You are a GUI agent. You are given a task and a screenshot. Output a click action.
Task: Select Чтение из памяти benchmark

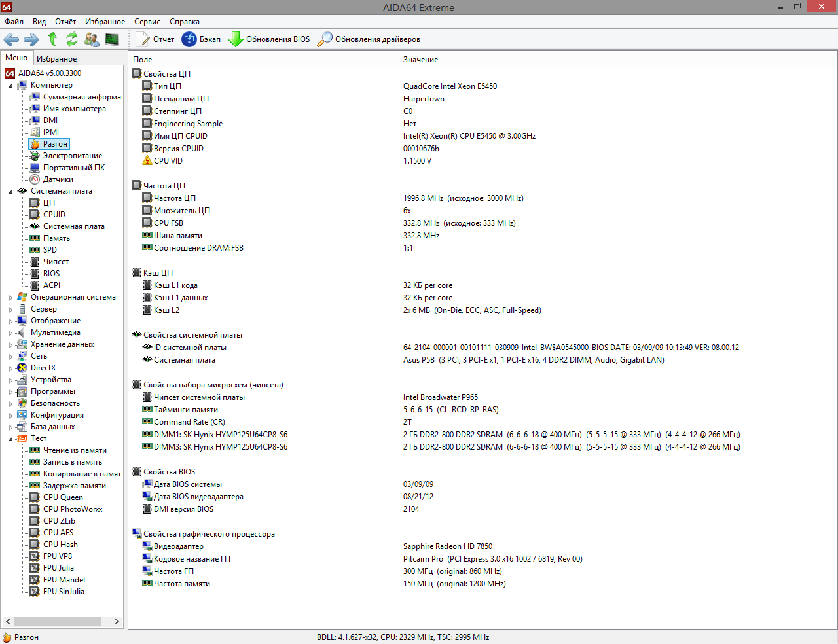coord(75,450)
